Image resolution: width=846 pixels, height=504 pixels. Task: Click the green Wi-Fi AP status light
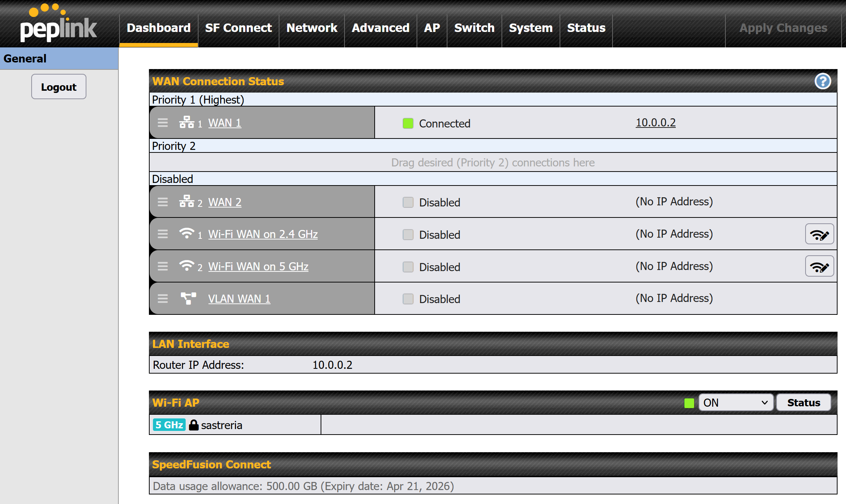click(x=689, y=403)
